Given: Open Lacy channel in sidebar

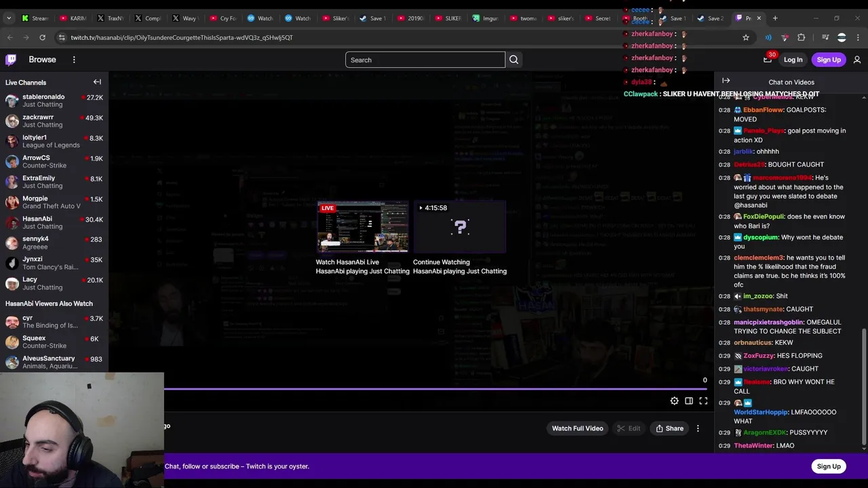Looking at the screenshot, I should 54,283.
